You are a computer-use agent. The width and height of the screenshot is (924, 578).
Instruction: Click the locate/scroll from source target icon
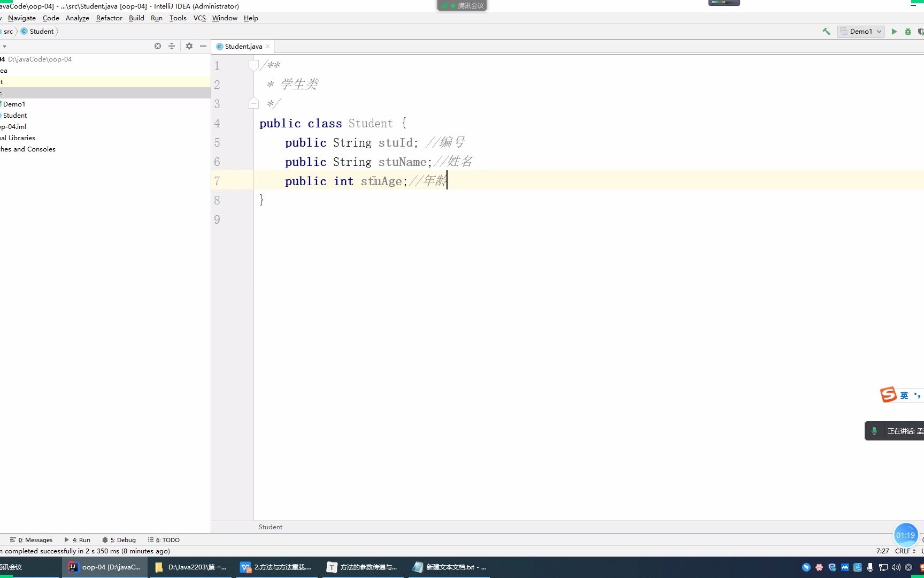(x=158, y=46)
